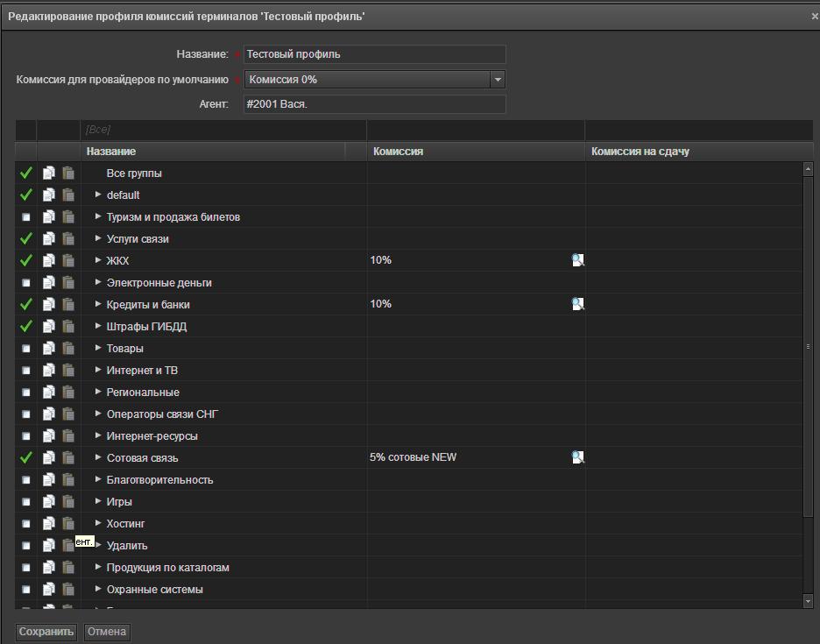Viewport: 820px width, 644px height.
Task: Click into the Название text field
Action: [x=374, y=54]
